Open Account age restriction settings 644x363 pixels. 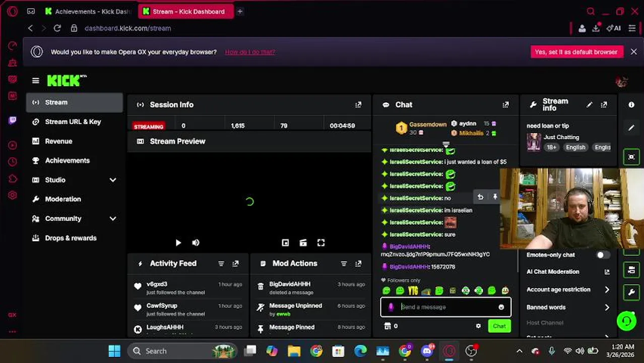tap(568, 289)
